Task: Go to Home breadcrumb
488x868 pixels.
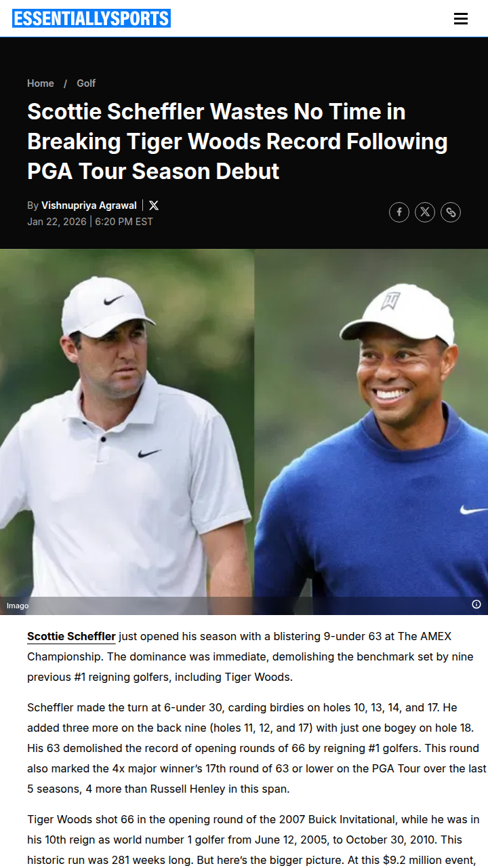Action: pyautogui.click(x=41, y=83)
